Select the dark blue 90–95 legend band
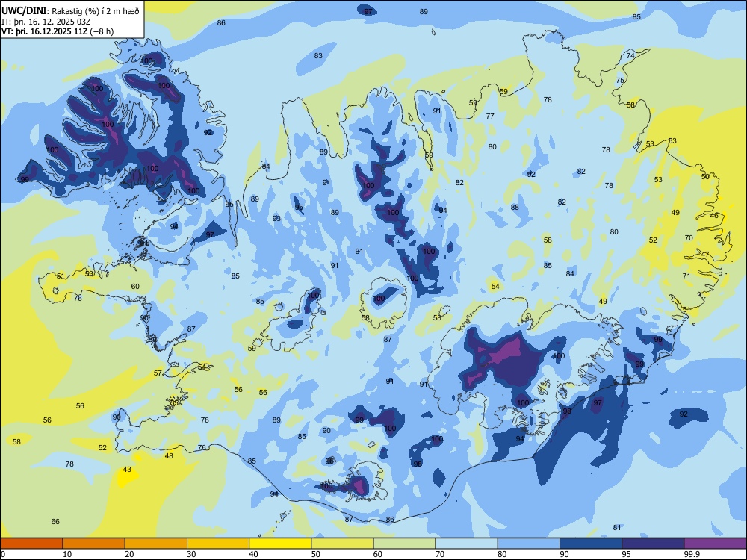The height and width of the screenshot is (560, 747). click(591, 544)
